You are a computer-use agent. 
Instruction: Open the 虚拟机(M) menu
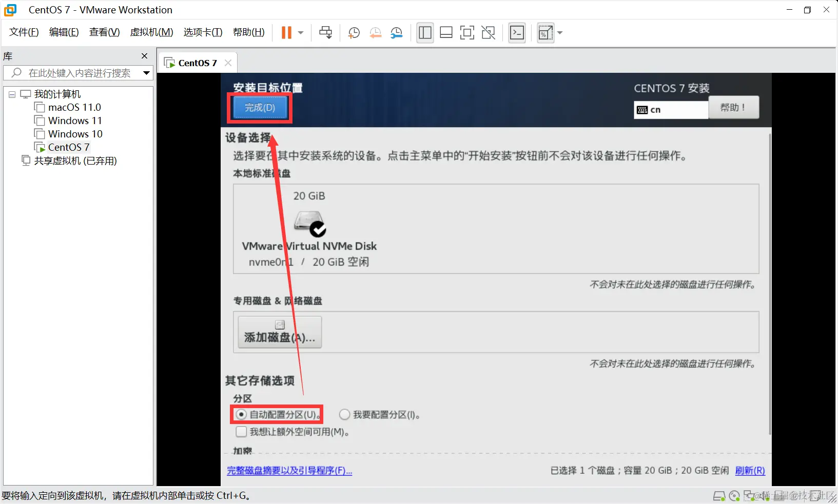tap(152, 32)
